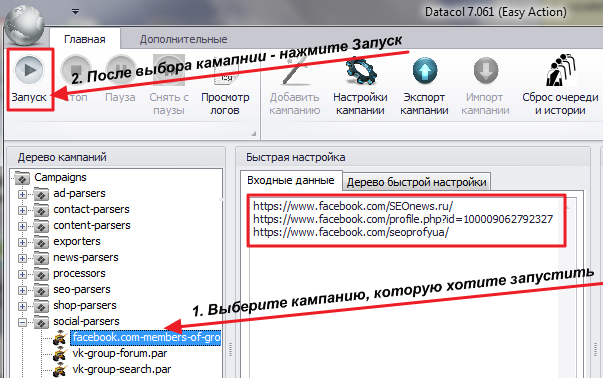
Task: Select the Входные данные tab
Action: (291, 180)
